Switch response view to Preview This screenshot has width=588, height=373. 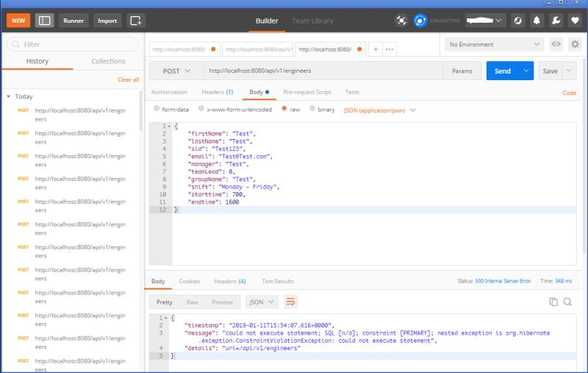tap(222, 302)
